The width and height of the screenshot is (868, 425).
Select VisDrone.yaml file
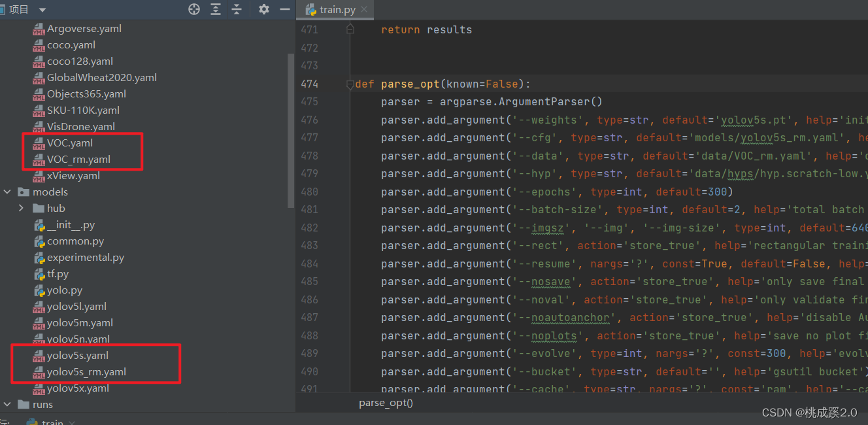81,127
